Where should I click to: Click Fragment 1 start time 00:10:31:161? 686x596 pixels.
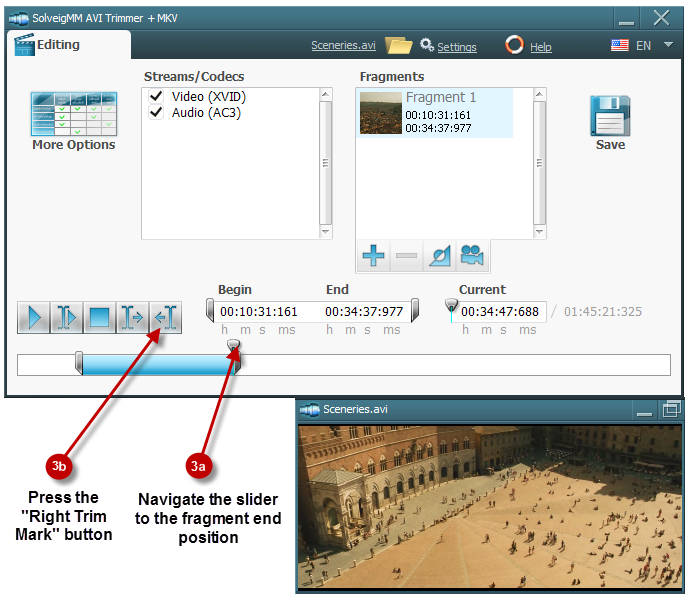click(x=438, y=115)
